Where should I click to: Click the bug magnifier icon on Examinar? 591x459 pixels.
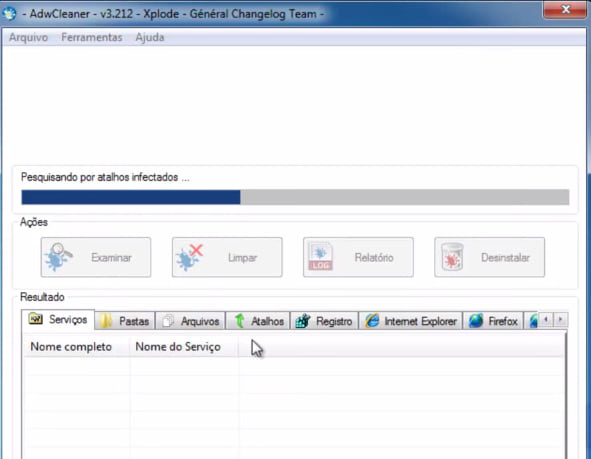point(58,257)
